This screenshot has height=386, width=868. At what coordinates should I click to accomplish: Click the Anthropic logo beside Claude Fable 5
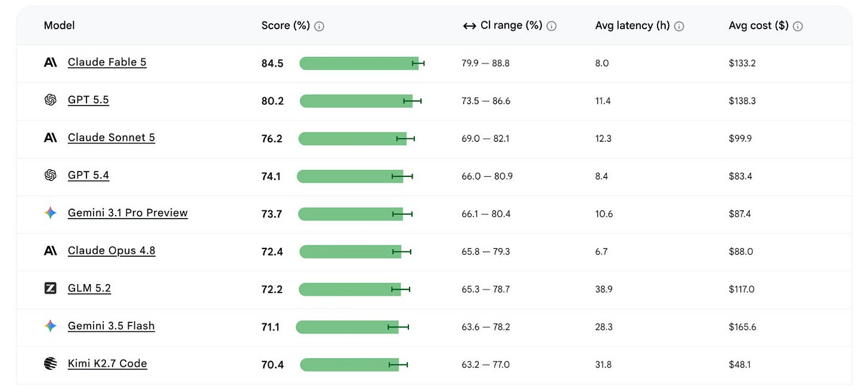[x=51, y=63]
